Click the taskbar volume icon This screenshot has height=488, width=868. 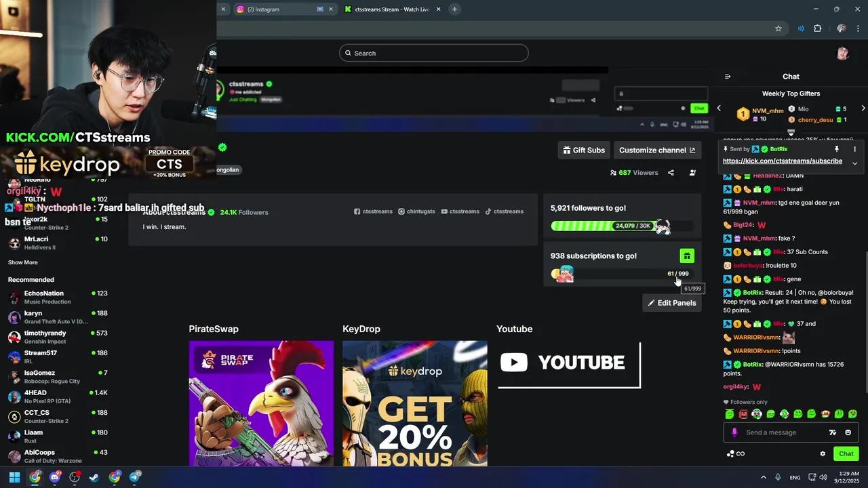tap(823, 477)
